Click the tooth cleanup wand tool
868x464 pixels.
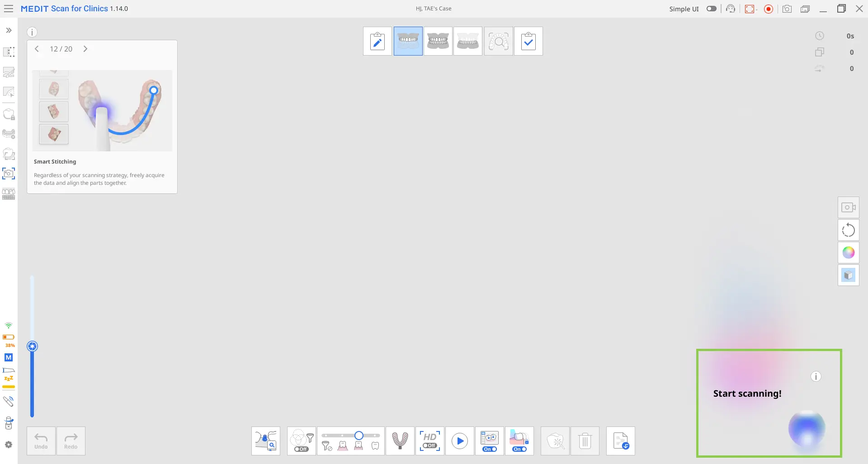click(x=556, y=441)
